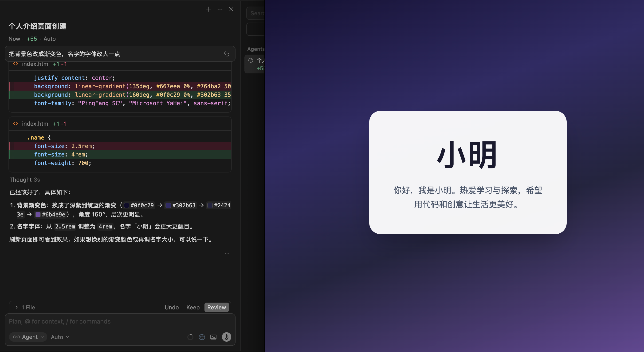
Task: Open the image attachment icon
Action: (x=213, y=337)
